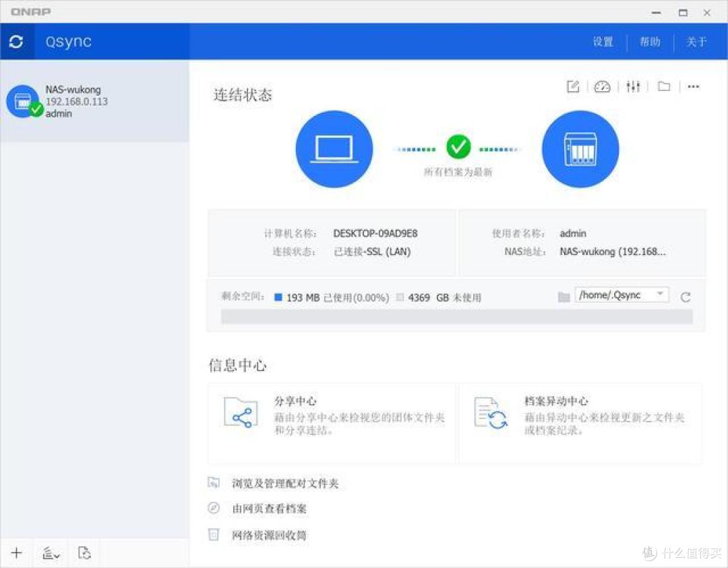Click the green sync status checkmark
The height and width of the screenshot is (568, 728).
tap(458, 145)
